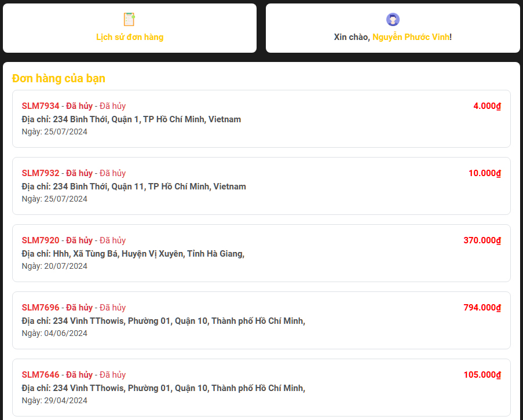Image resolution: width=523 pixels, height=420 pixels.
Task: Click the 794.000₫ total
Action: (x=482, y=308)
